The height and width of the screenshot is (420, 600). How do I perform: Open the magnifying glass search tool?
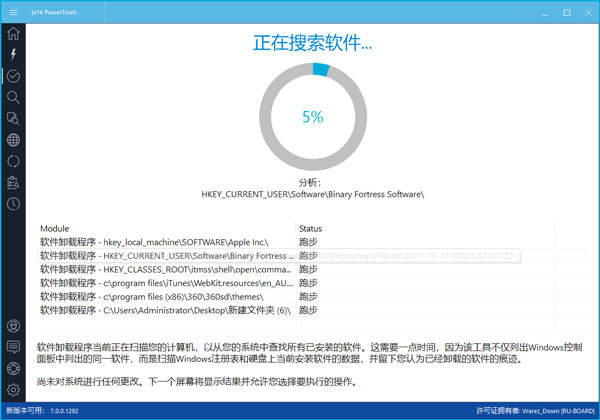(13, 97)
